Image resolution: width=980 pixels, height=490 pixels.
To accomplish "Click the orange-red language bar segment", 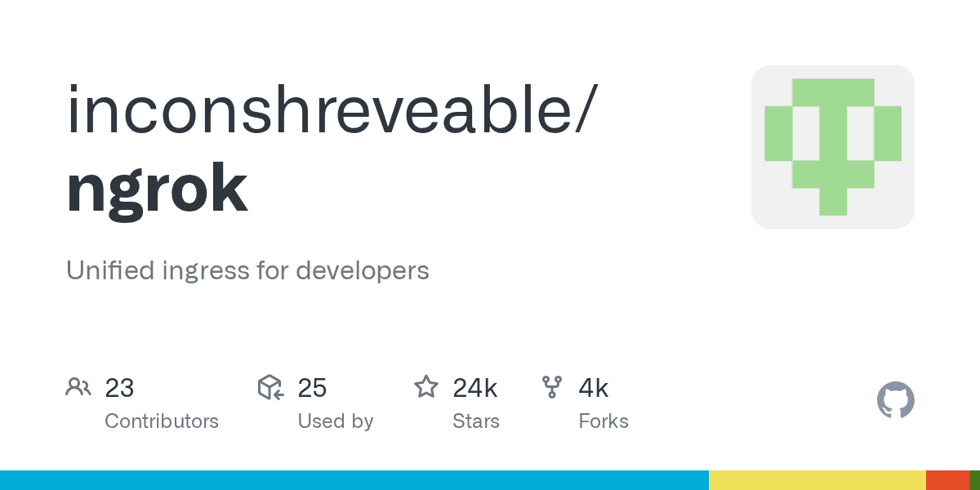I will 947,480.
